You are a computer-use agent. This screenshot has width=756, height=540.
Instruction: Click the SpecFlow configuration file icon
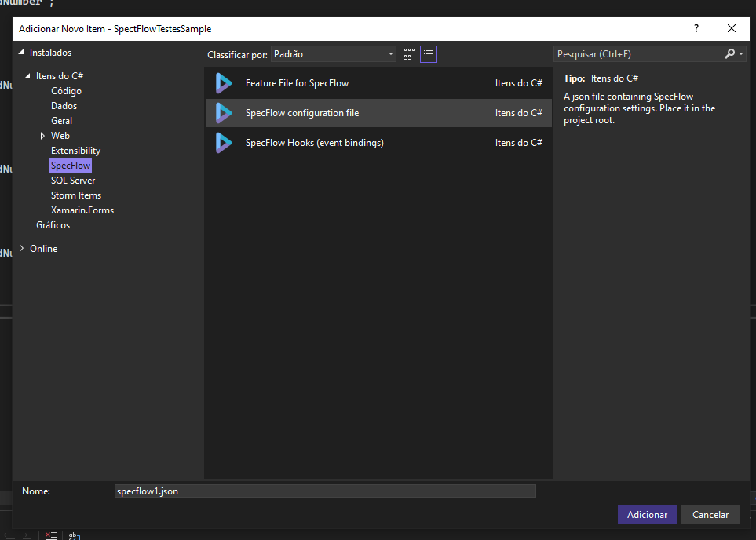tap(223, 113)
